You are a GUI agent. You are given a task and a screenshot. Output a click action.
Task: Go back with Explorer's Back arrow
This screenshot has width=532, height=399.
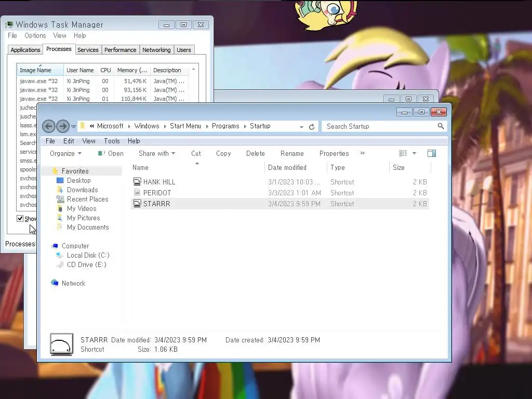48,127
